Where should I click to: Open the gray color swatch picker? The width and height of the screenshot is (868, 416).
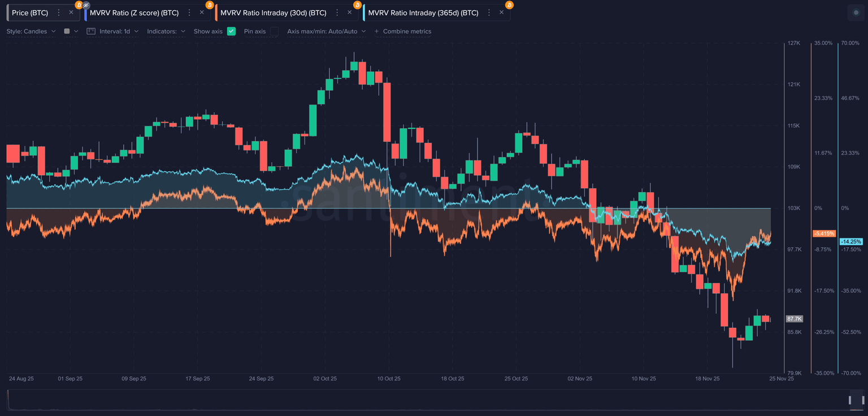click(71, 32)
